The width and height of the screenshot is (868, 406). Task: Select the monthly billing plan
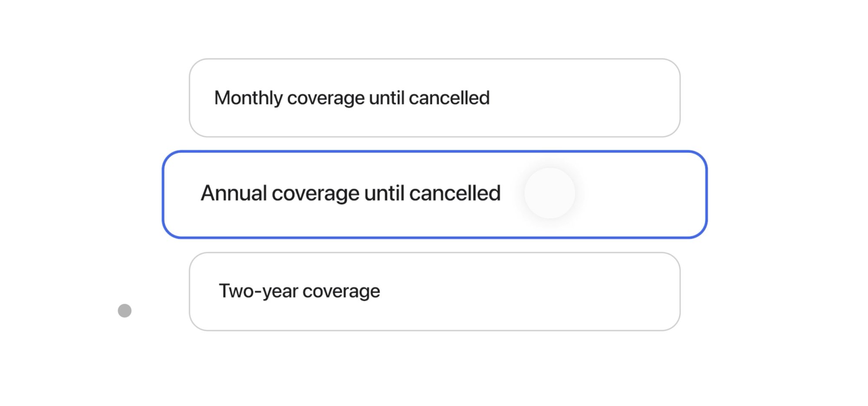pyautogui.click(x=434, y=98)
